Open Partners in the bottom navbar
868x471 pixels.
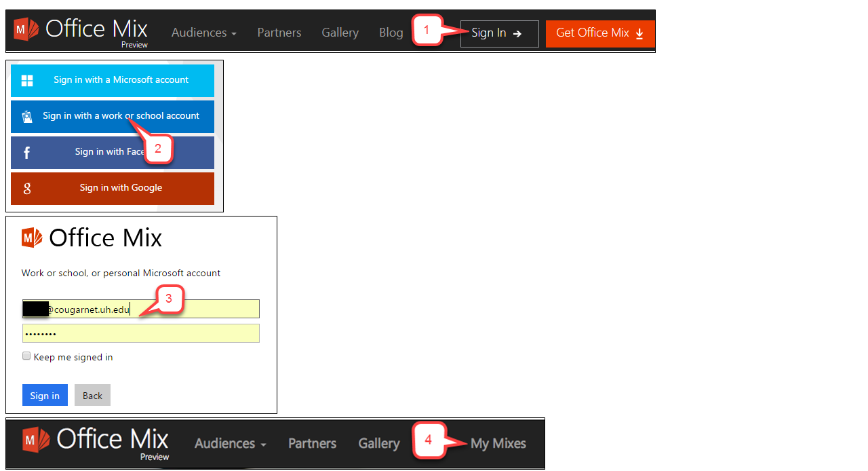[x=312, y=443]
